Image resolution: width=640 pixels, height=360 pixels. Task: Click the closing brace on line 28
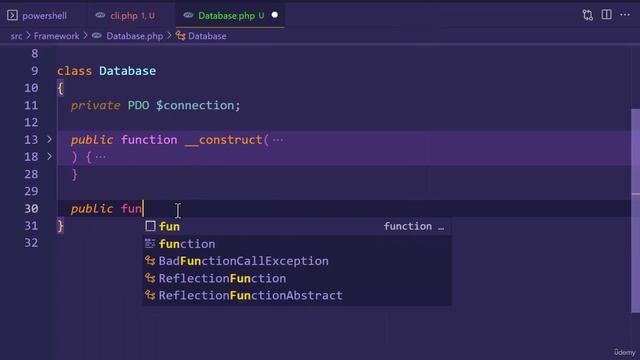coord(75,175)
